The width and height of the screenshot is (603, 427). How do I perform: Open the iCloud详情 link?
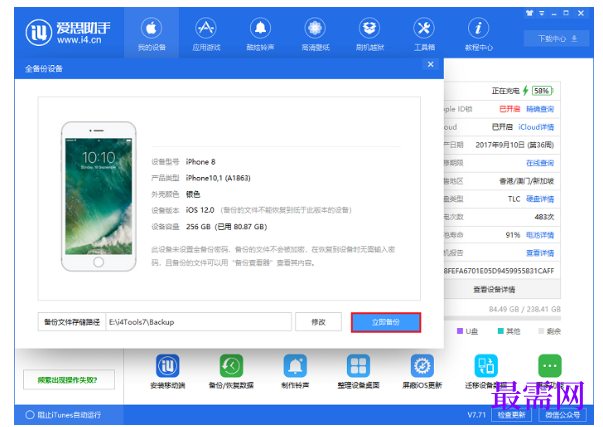[x=536, y=127]
